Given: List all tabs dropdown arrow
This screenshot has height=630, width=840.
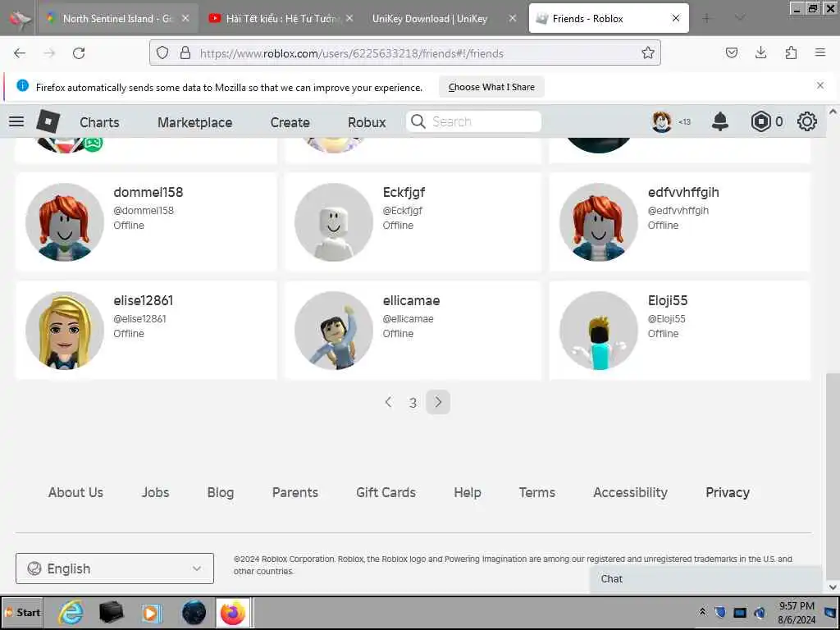Looking at the screenshot, I should pos(740,18).
